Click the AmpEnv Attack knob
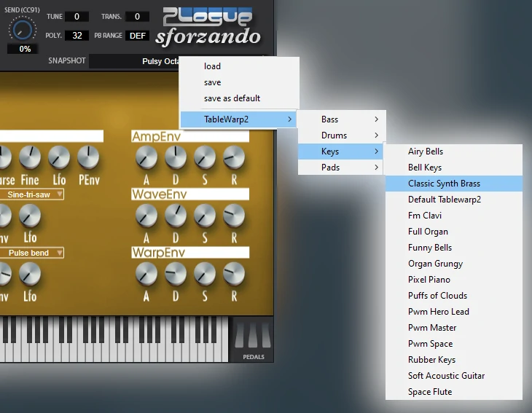 (x=146, y=156)
